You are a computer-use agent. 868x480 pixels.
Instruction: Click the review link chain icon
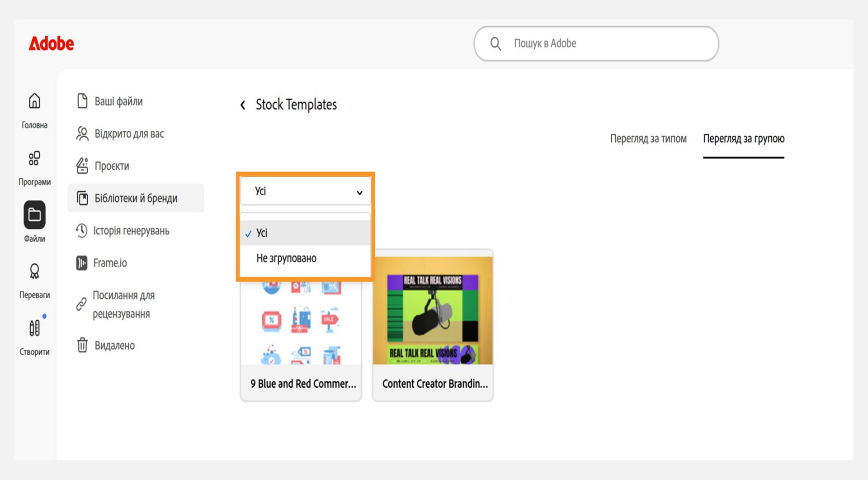point(81,304)
